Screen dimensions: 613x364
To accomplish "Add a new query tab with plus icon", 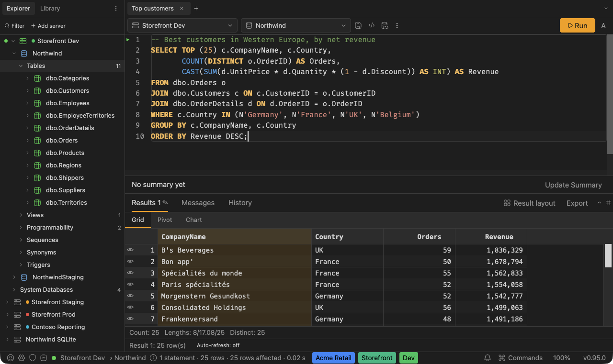I will click(196, 9).
